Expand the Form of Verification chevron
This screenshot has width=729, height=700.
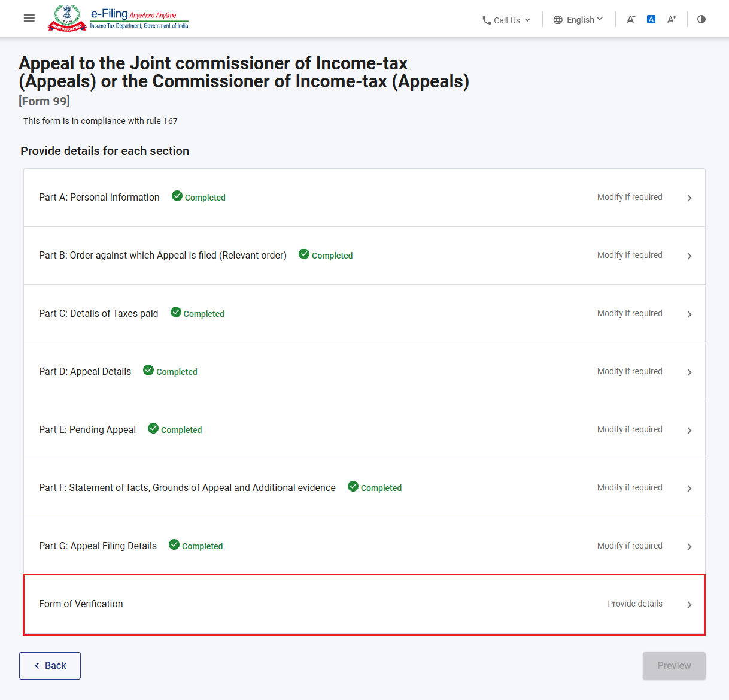[x=689, y=605]
